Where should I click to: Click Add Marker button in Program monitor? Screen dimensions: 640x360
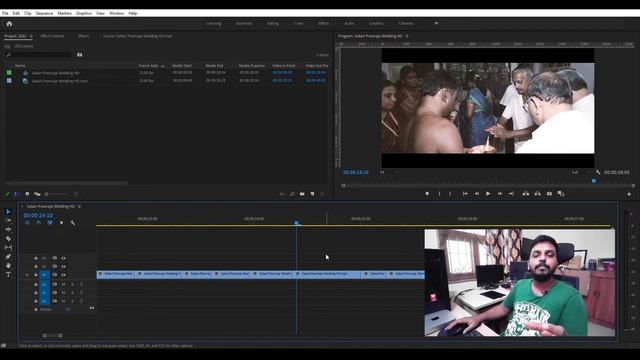pyautogui.click(x=427, y=194)
